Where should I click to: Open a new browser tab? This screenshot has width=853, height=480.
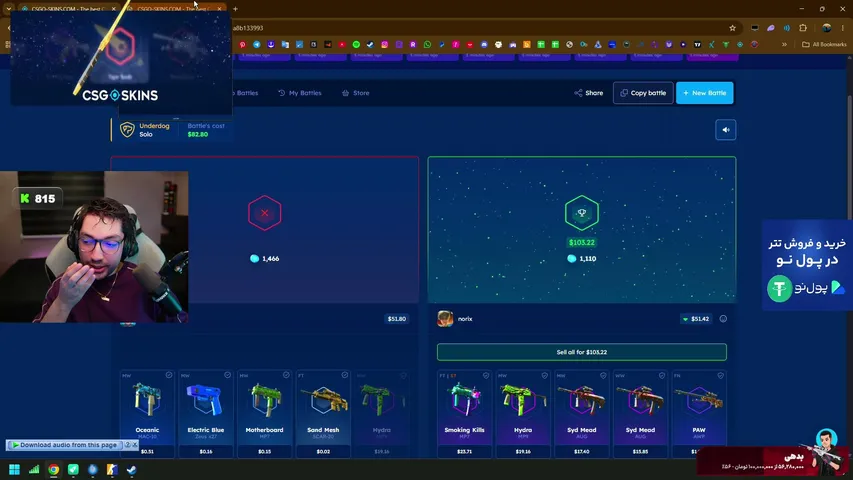click(236, 9)
